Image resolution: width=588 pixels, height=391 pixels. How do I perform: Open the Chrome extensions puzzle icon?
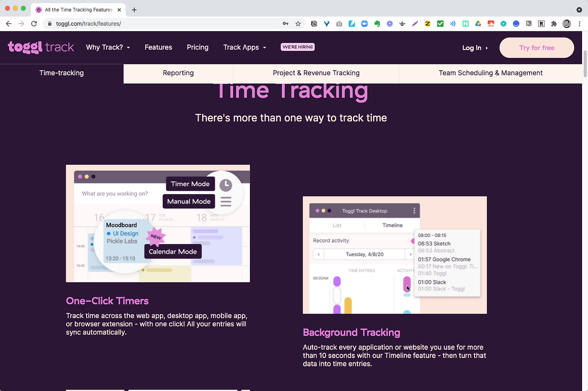(554, 23)
